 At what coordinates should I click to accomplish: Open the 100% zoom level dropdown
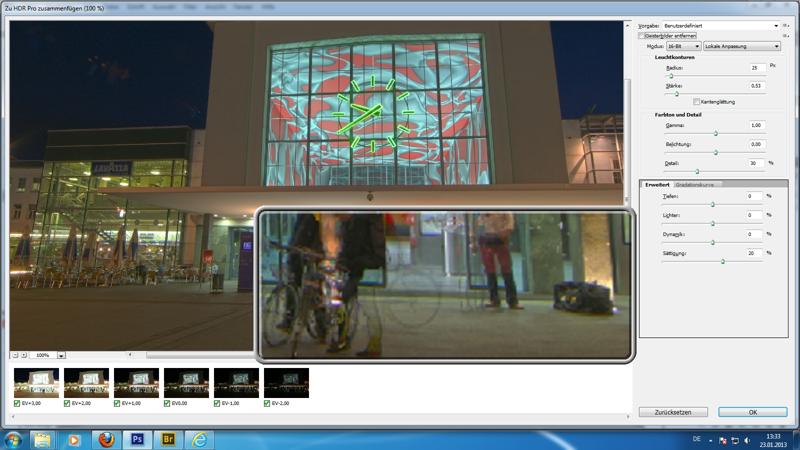[x=61, y=355]
